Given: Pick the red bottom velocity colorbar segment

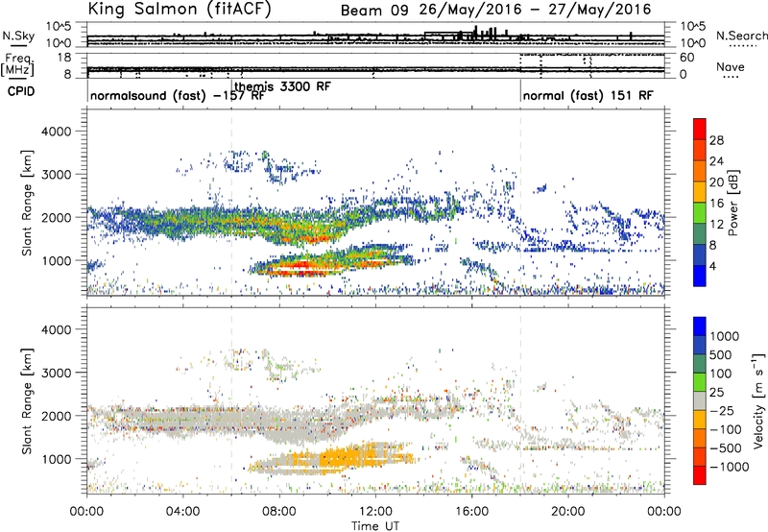Looking at the screenshot, I should pyautogui.click(x=700, y=475).
